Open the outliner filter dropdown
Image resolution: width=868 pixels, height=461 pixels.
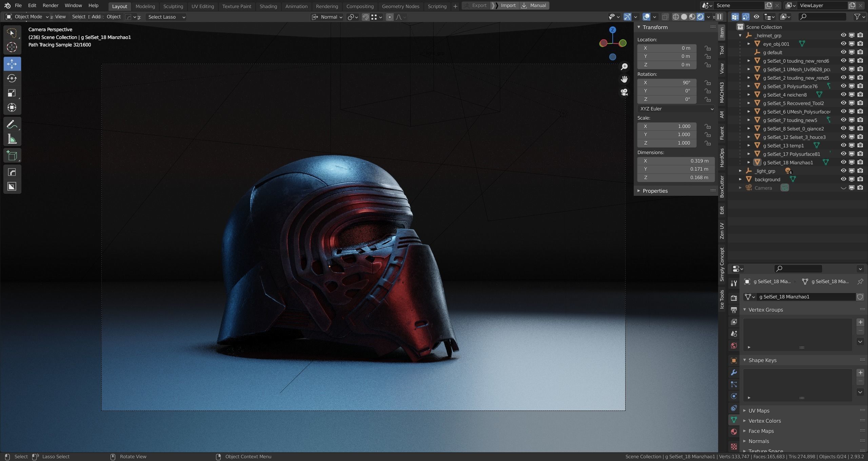coord(860,17)
